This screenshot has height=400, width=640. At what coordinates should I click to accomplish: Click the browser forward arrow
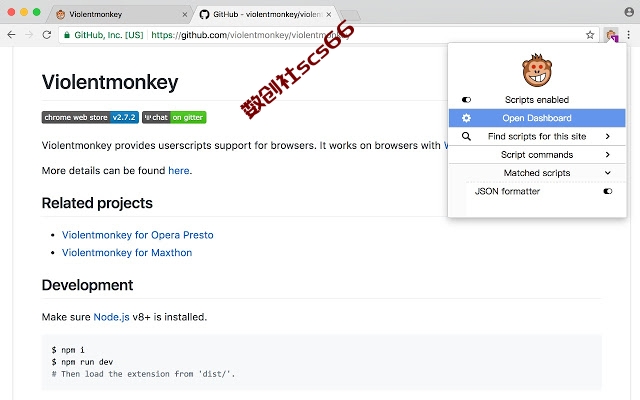coord(29,35)
